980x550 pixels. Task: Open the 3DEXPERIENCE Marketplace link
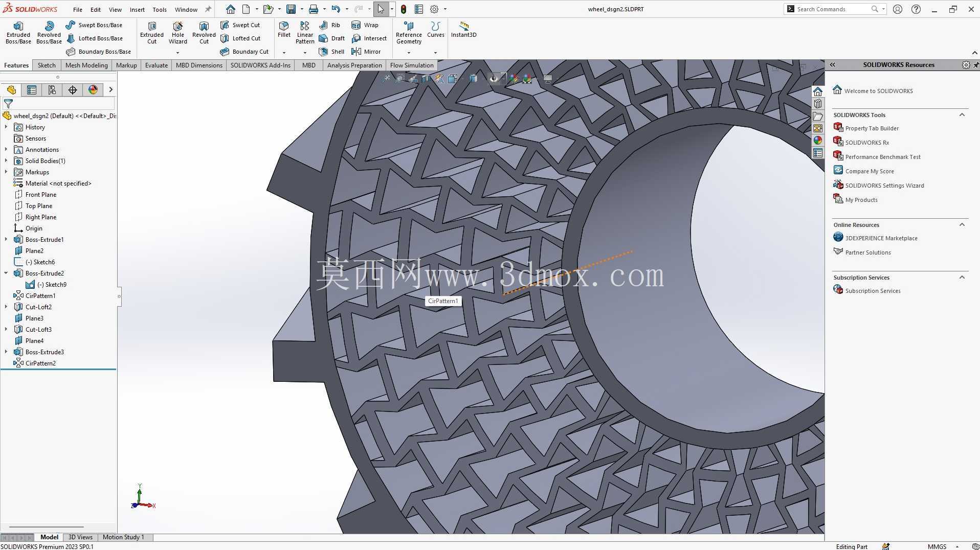[881, 238]
